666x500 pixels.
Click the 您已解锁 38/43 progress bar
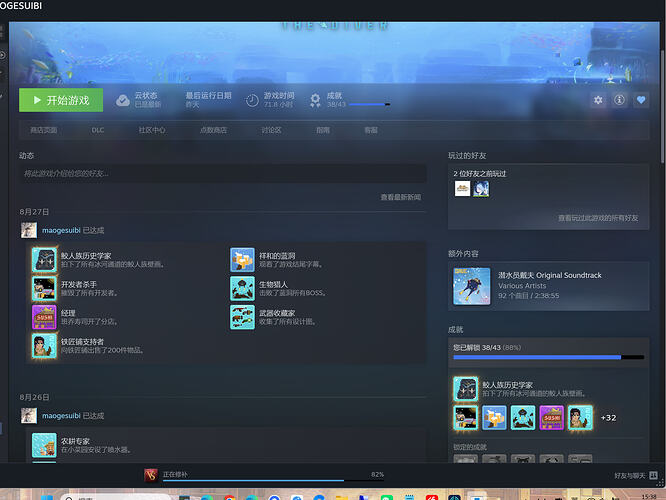[x=549, y=358]
